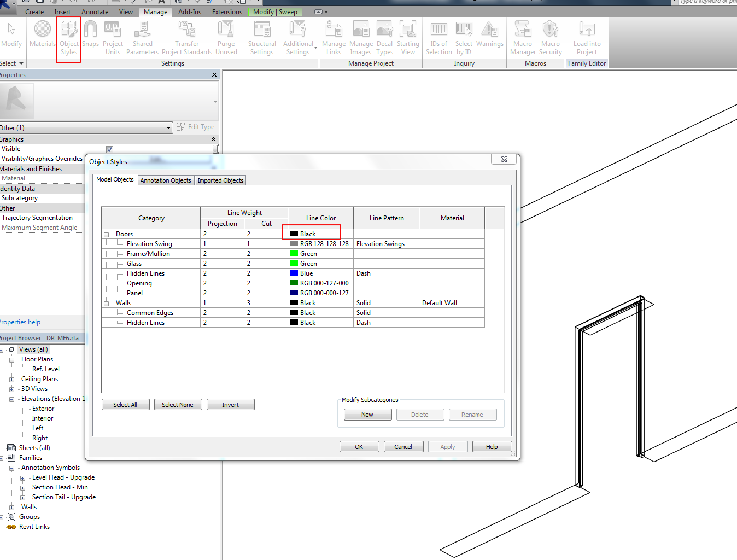The height and width of the screenshot is (560, 737).
Task: Expand 3D Views in Project Browser
Action: (11, 389)
